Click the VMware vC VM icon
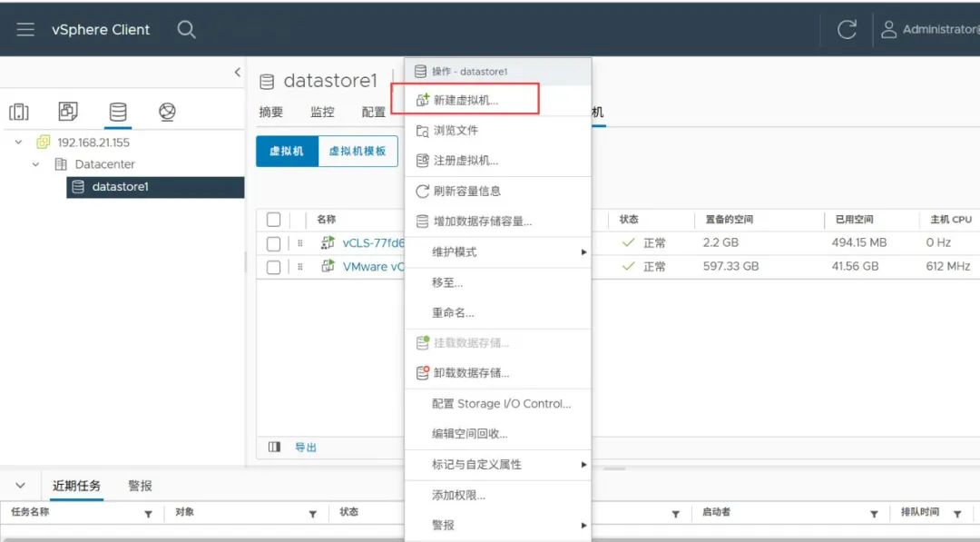 [x=328, y=266]
